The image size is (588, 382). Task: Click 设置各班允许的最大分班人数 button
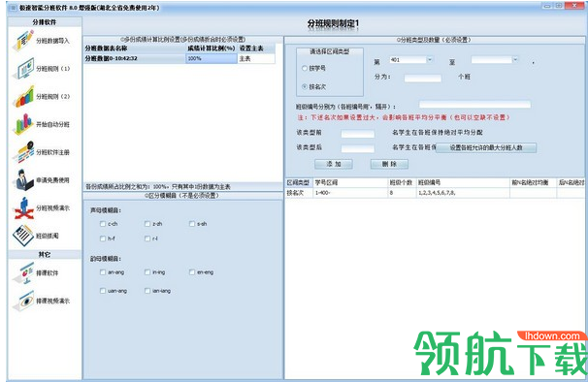click(x=486, y=147)
